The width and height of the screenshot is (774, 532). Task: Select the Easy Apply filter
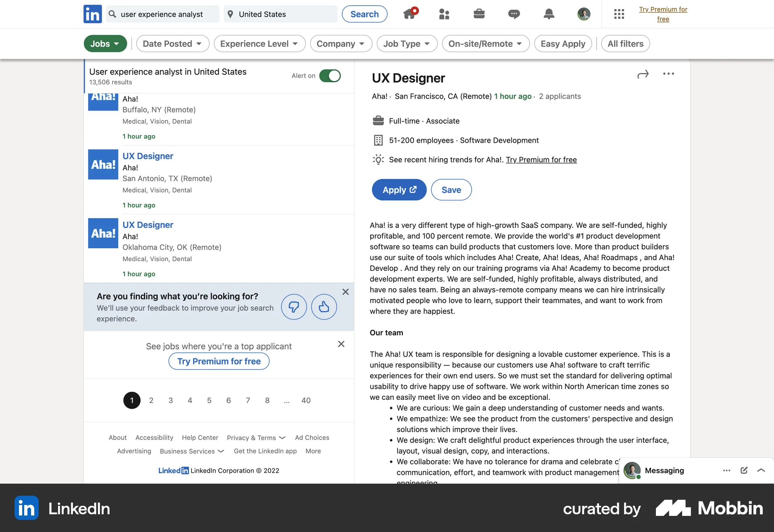click(563, 44)
